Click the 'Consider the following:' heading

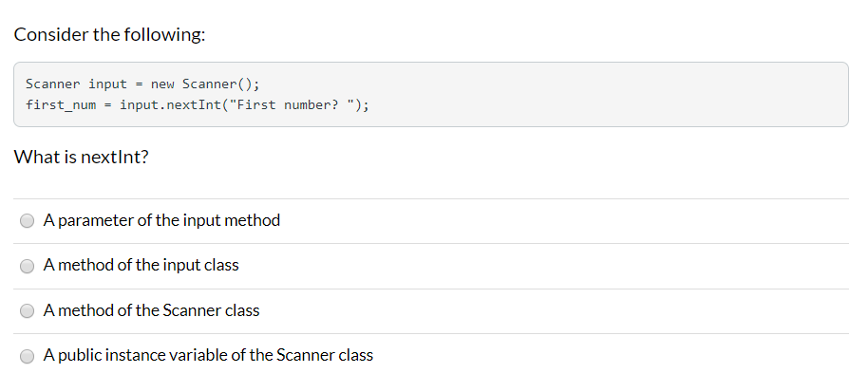(109, 35)
